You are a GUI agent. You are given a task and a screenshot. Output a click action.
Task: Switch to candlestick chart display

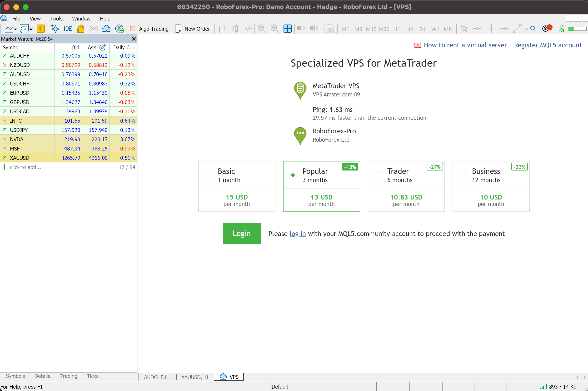(234, 29)
